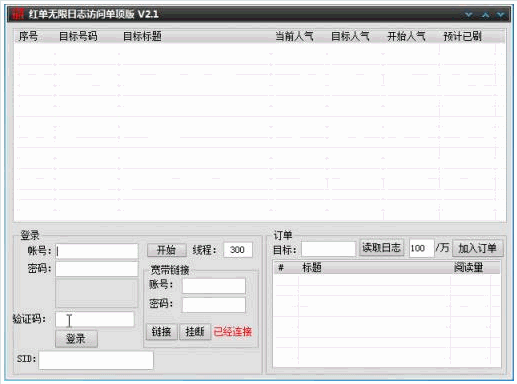
Task: Click the 链接 broadband connect button
Action: pyautogui.click(x=161, y=332)
